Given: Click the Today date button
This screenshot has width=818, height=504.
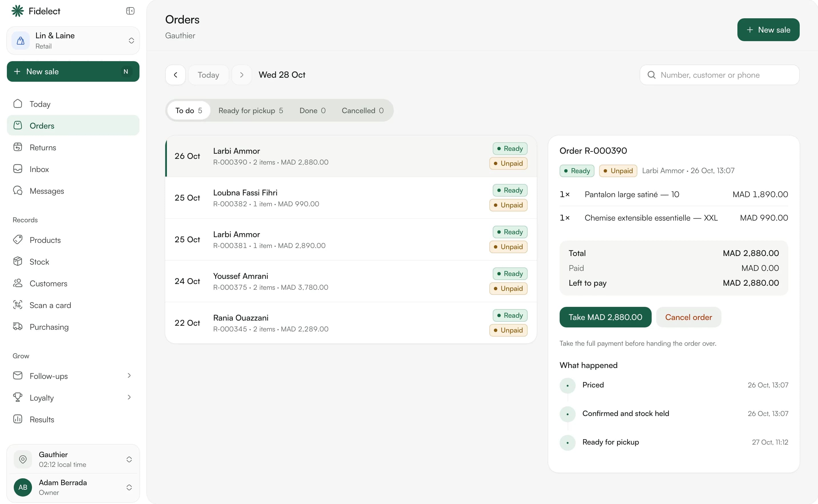Looking at the screenshot, I should (208, 75).
